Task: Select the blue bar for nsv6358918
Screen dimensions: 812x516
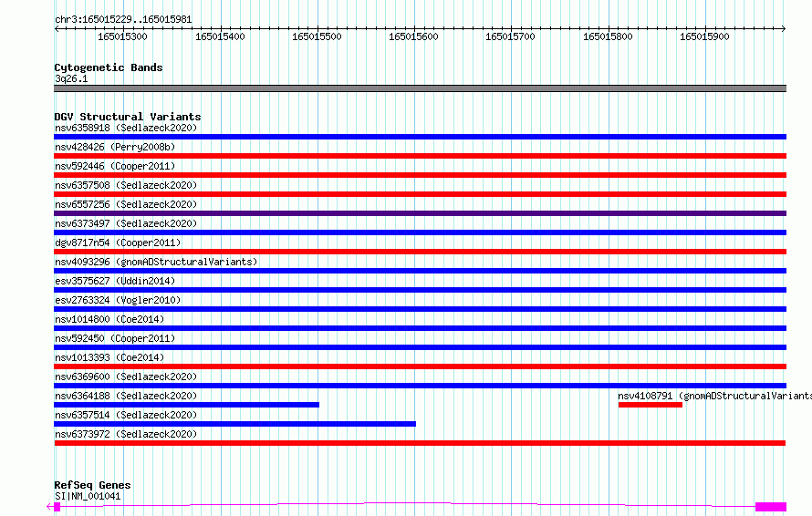Action: 420,137
